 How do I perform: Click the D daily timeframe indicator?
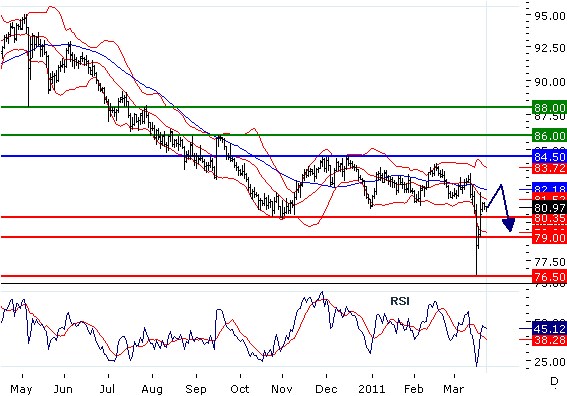click(554, 381)
